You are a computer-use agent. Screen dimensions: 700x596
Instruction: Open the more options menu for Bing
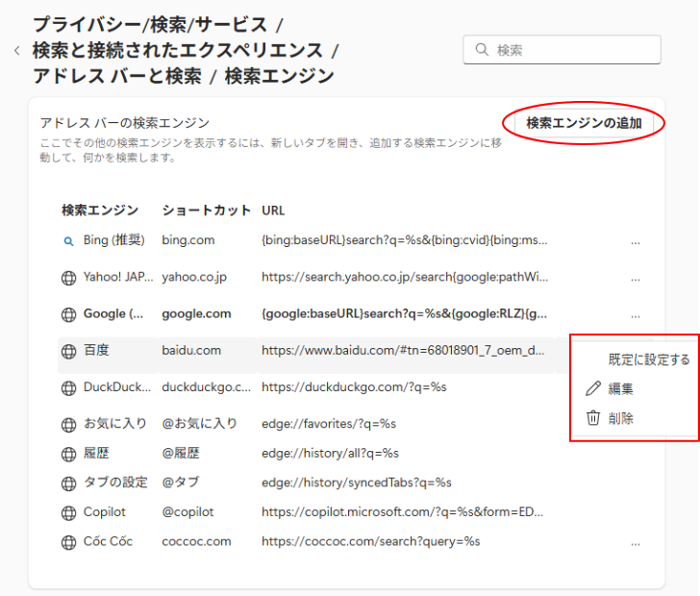tap(636, 243)
